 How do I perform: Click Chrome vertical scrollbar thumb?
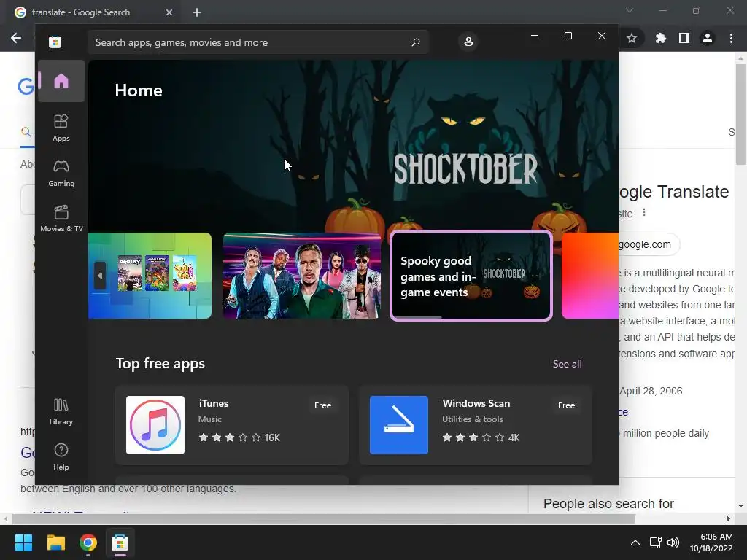click(740, 114)
